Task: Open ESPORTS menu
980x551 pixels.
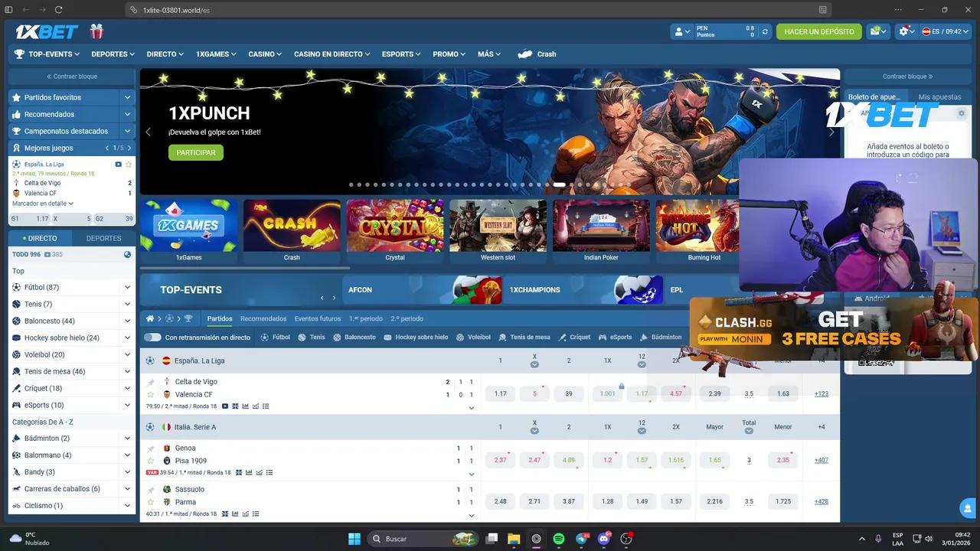Action: point(401,54)
